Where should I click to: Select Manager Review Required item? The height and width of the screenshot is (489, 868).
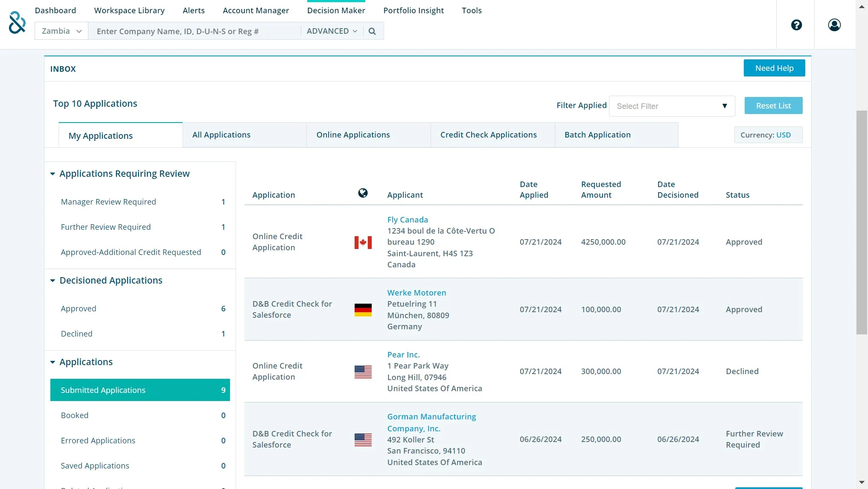[108, 202]
